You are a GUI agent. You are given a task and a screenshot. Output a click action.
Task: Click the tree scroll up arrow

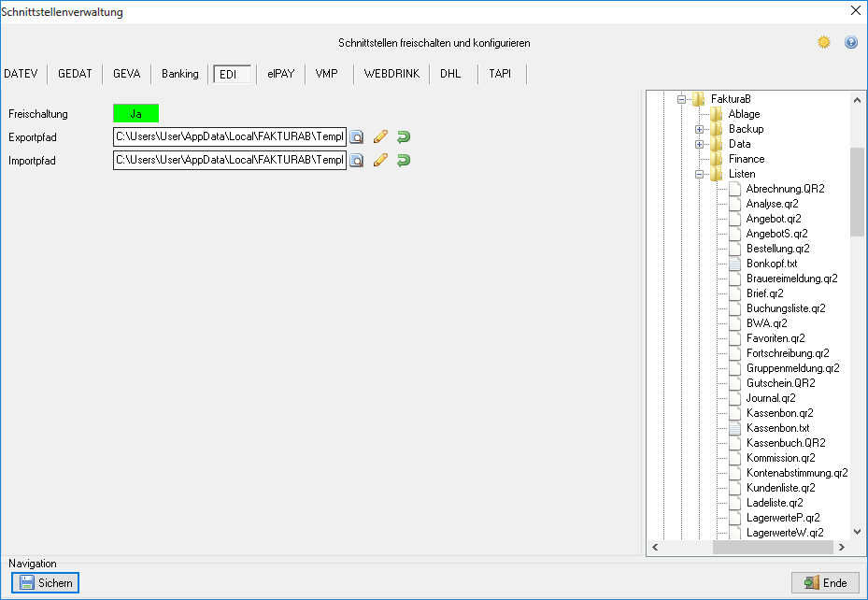(x=857, y=100)
